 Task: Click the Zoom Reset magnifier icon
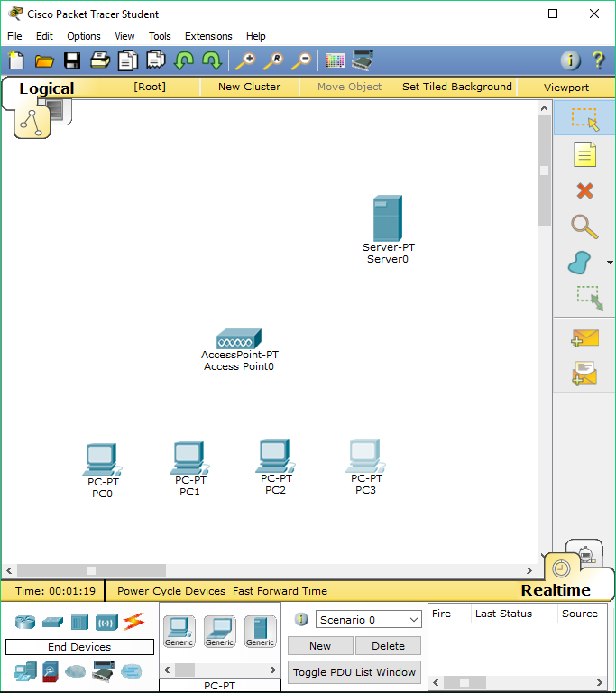pyautogui.click(x=273, y=61)
